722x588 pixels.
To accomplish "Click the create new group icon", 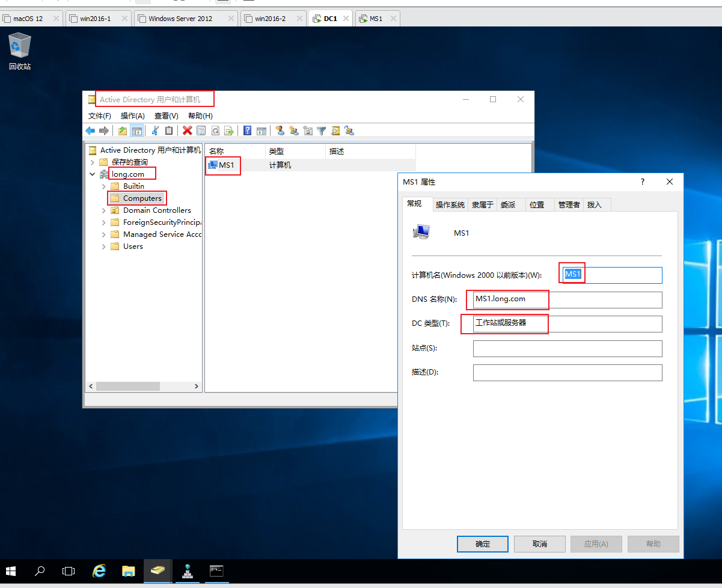I will click(293, 130).
